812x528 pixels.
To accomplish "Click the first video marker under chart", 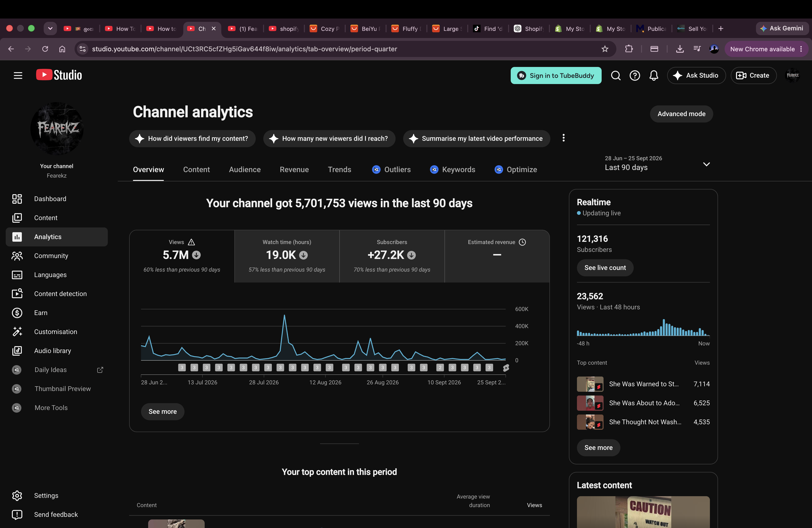I will pos(182,367).
